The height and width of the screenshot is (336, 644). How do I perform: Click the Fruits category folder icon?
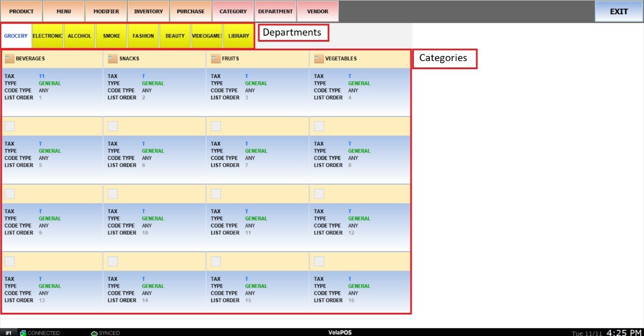[216, 59]
